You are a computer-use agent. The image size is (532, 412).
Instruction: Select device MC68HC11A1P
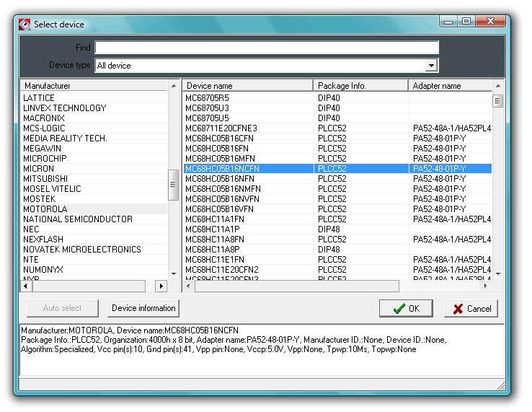point(337,229)
